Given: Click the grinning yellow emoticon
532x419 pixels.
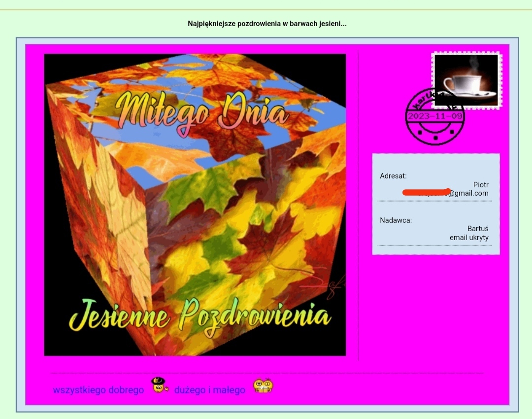Looking at the screenshot, I should [x=263, y=385].
